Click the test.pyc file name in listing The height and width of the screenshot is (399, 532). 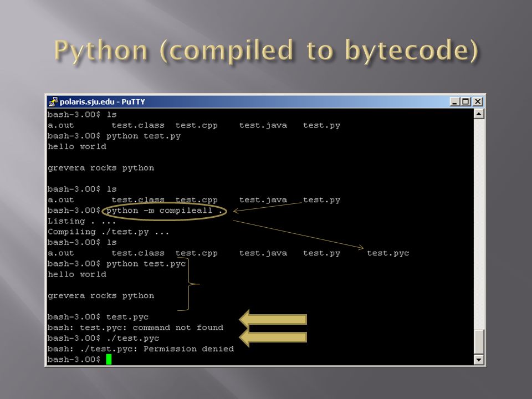[x=388, y=253]
